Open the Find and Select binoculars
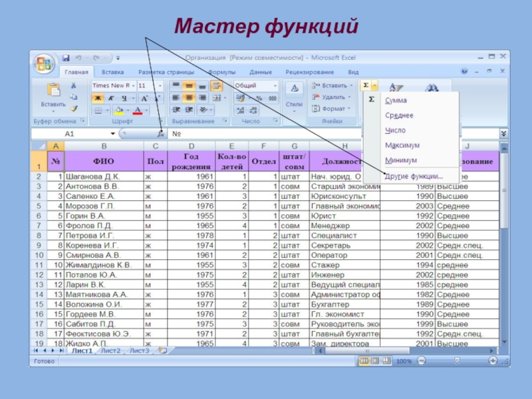The width and height of the screenshot is (532, 399). point(432,88)
